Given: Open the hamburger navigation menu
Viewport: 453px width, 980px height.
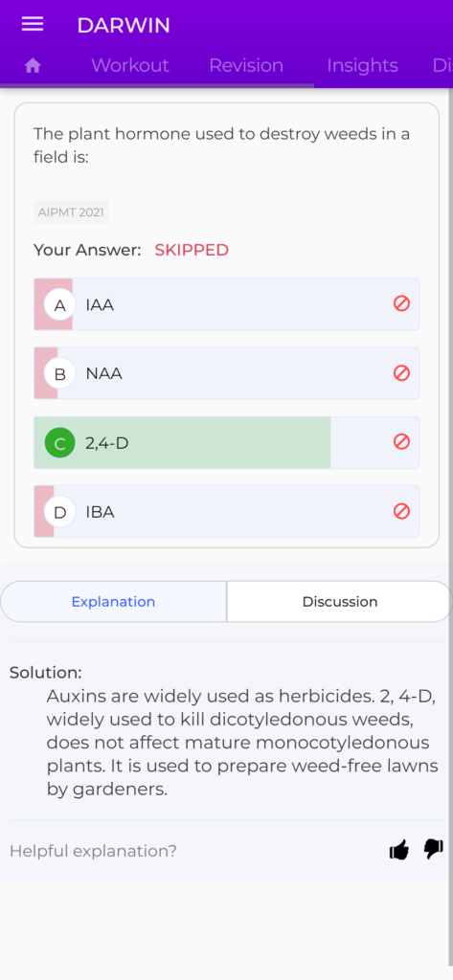Looking at the screenshot, I should (33, 24).
